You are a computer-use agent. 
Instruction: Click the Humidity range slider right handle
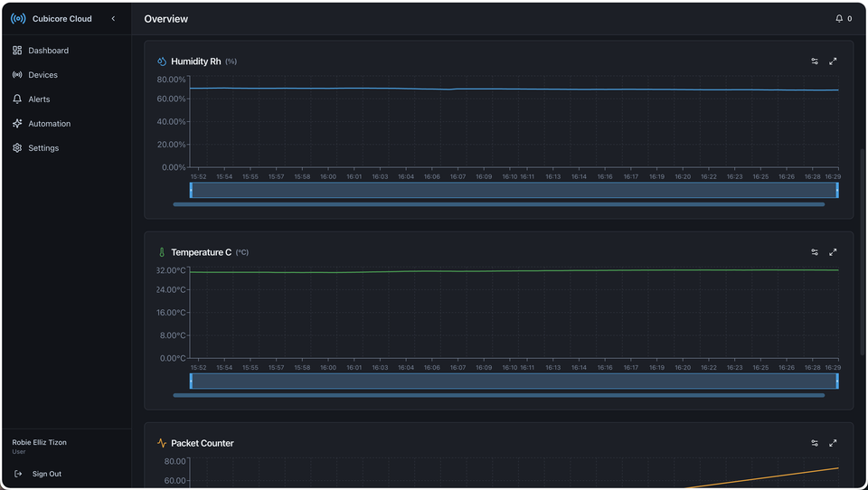[837, 190]
